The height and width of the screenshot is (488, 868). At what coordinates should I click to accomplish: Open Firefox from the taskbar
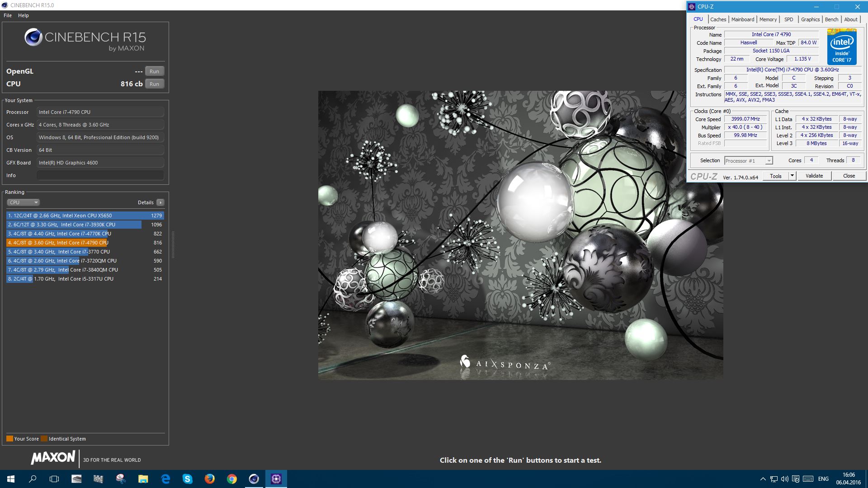210,479
